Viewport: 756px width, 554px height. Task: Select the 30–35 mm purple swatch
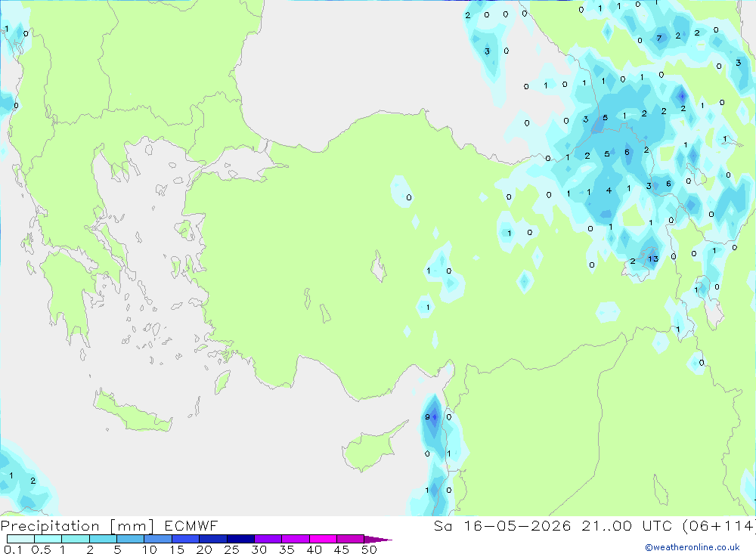(268, 539)
